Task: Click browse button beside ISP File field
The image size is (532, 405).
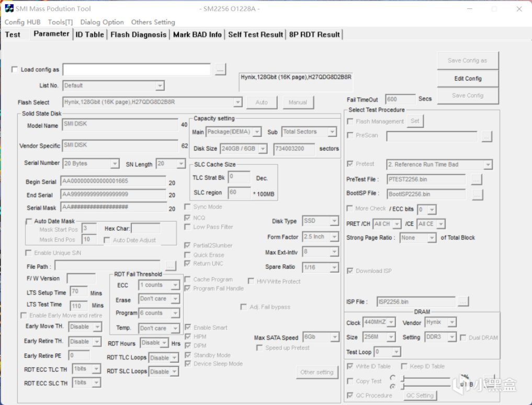Action: [463, 301]
